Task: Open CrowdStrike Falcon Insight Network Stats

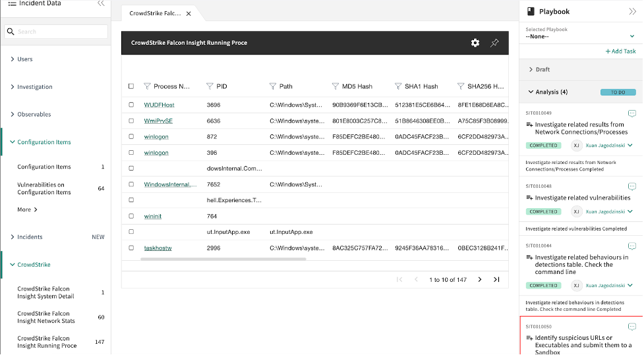Action: 46,317
